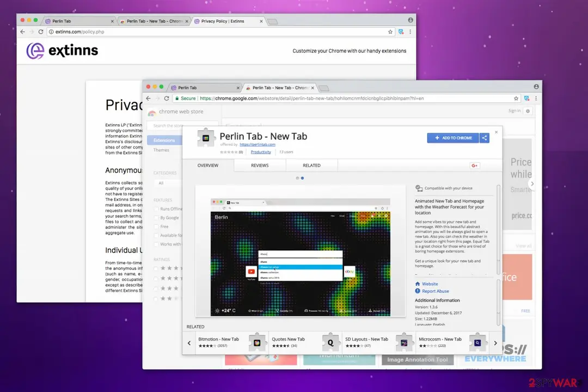Toggle Runs Offline feature checkbox

click(156, 209)
